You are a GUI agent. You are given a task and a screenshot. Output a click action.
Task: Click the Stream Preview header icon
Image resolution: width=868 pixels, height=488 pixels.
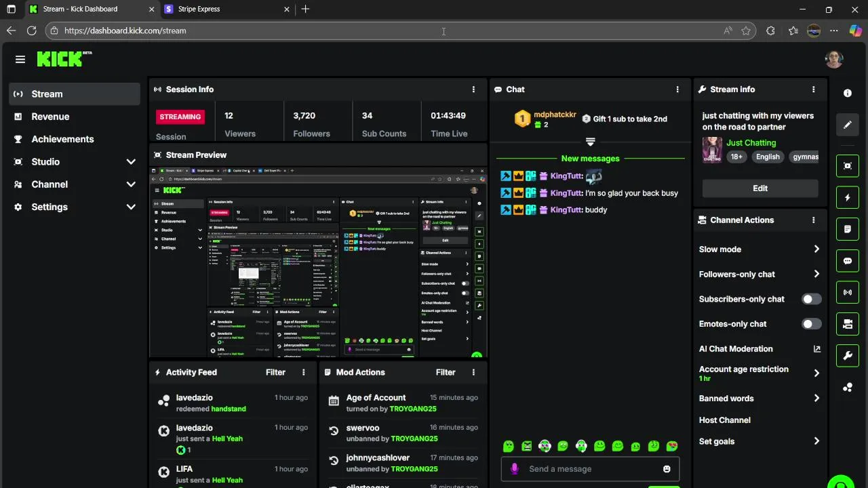click(157, 155)
